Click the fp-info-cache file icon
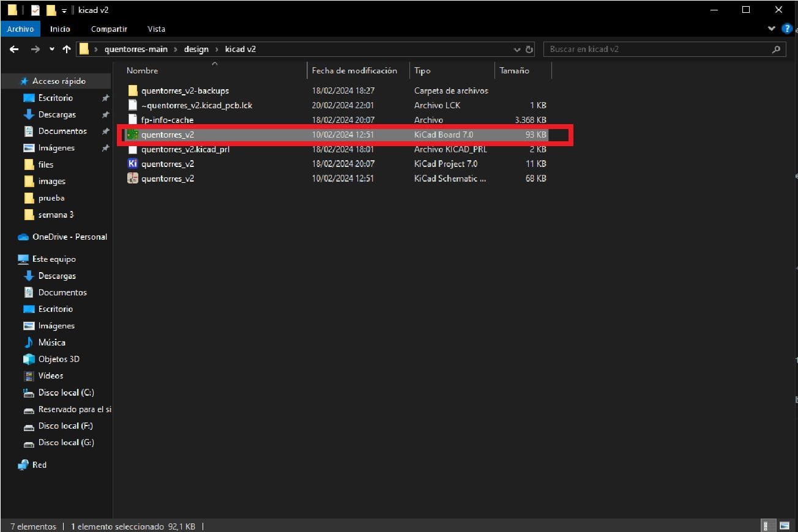The width and height of the screenshot is (798, 532). pos(133,120)
